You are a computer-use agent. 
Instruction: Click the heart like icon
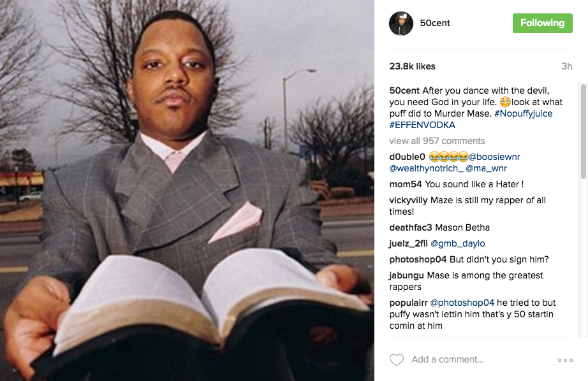[x=397, y=359]
